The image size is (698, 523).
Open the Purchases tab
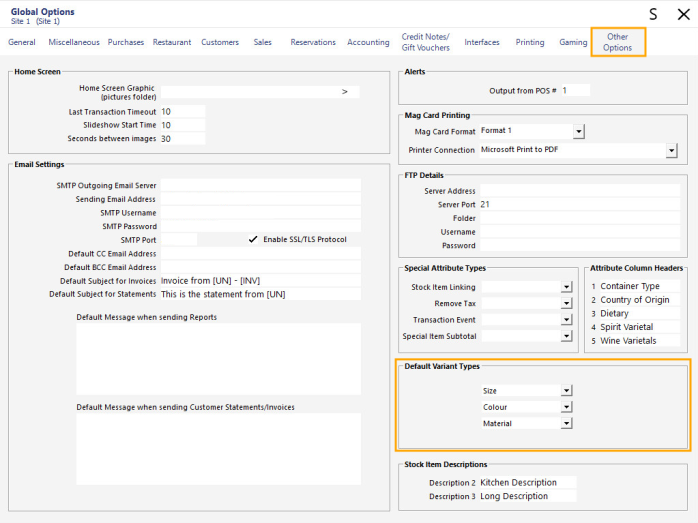[x=126, y=42]
